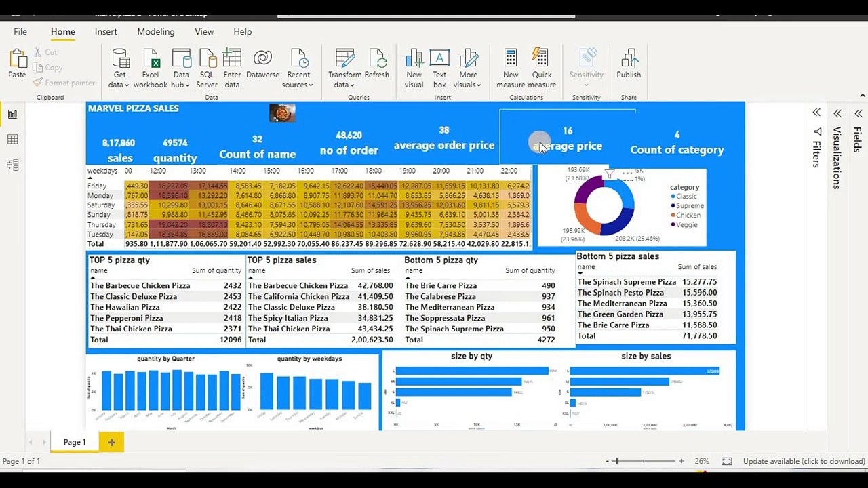Select the Home ribbon tab
868x488 pixels.
point(63,31)
